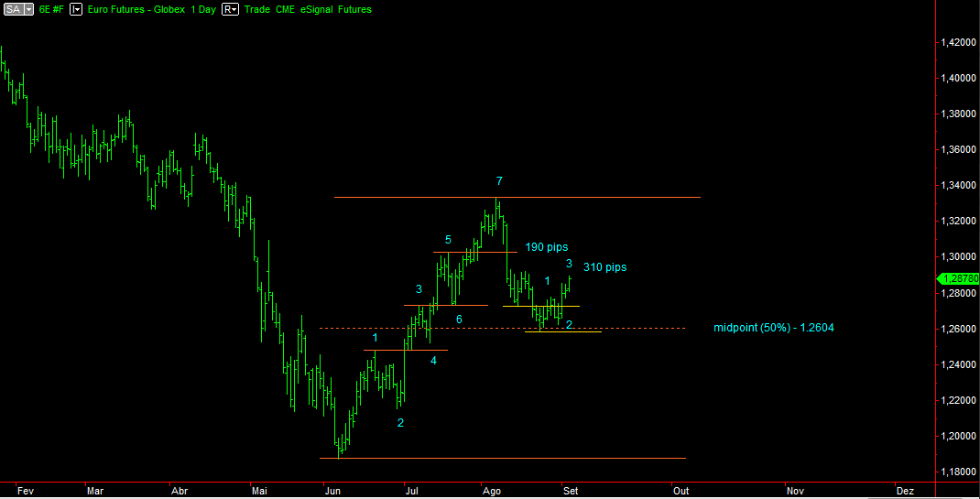The width and height of the screenshot is (980, 499).
Task: Click the 1,30000 price axis label
Action: pos(958,256)
